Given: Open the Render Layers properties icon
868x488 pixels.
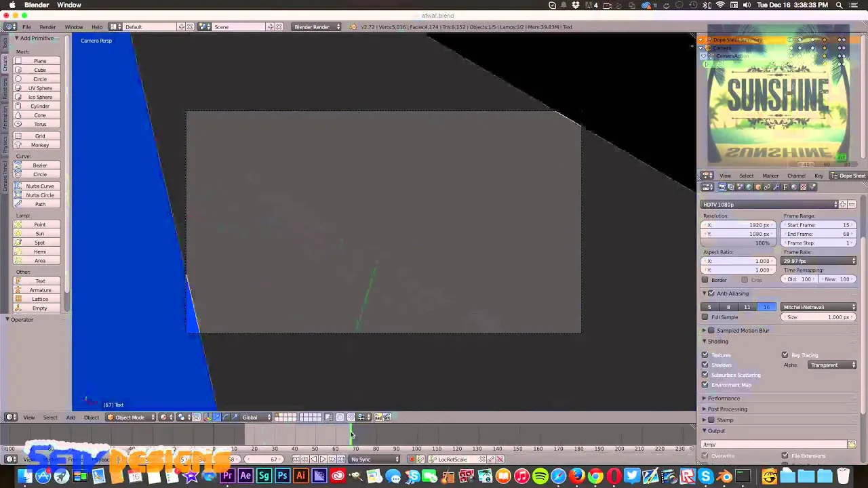Looking at the screenshot, I should click(731, 187).
